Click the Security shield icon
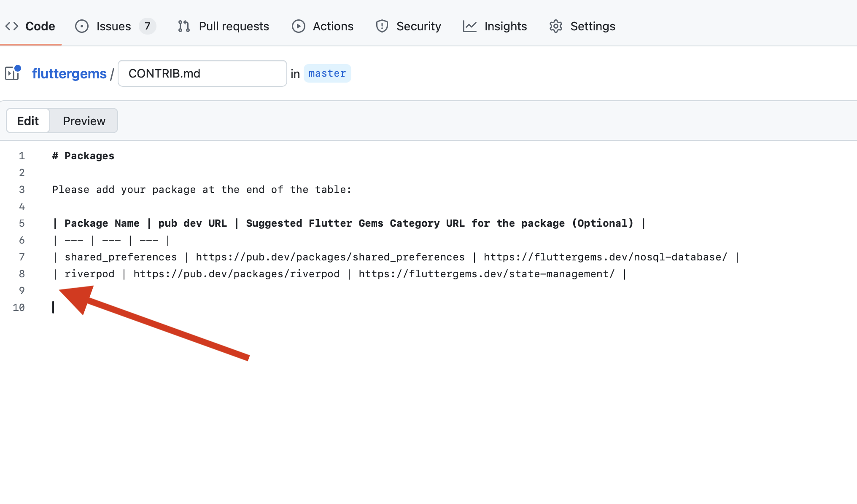The width and height of the screenshot is (857, 504). 382,26
